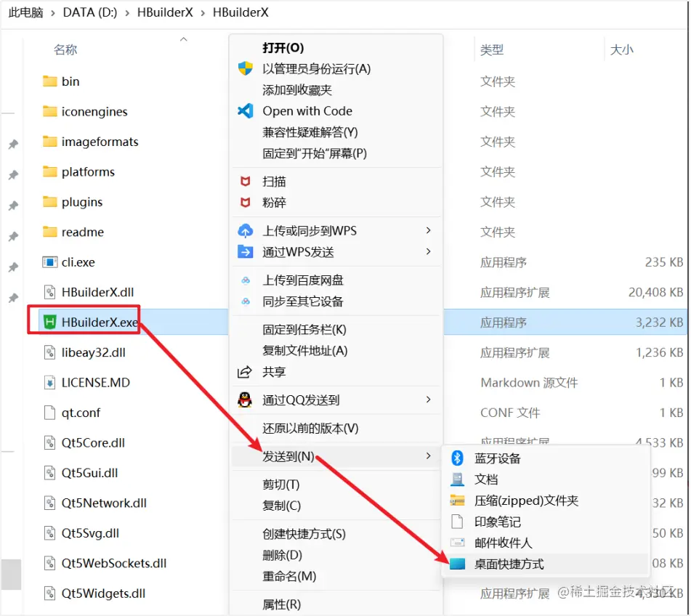This screenshot has width=691, height=616.
Task: Select 重命名(M) entry
Action: click(x=289, y=576)
